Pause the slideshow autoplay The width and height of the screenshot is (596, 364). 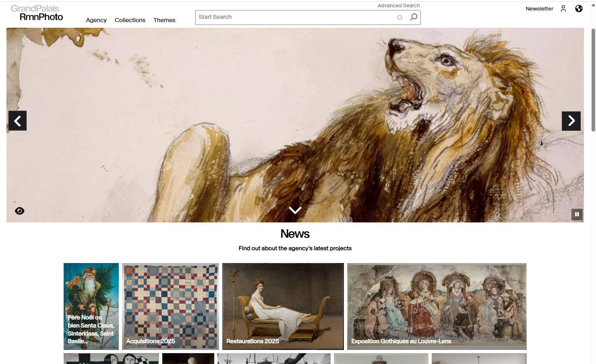point(577,214)
